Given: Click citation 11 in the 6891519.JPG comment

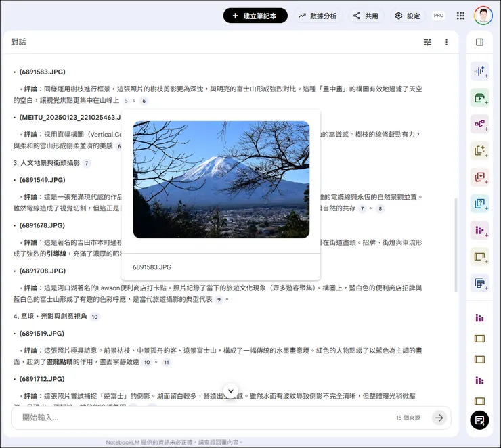Looking at the screenshot, I should tap(166, 362).
